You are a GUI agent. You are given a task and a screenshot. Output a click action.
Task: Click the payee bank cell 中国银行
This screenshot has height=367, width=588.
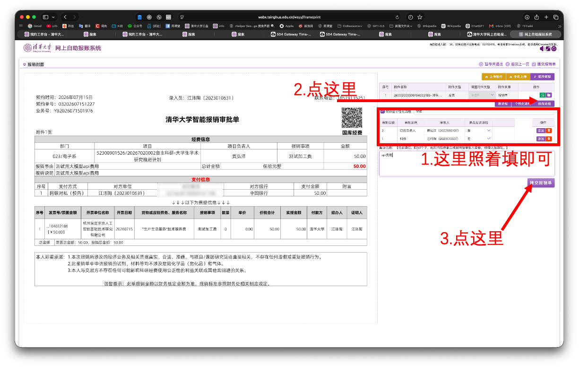pyautogui.click(x=259, y=193)
